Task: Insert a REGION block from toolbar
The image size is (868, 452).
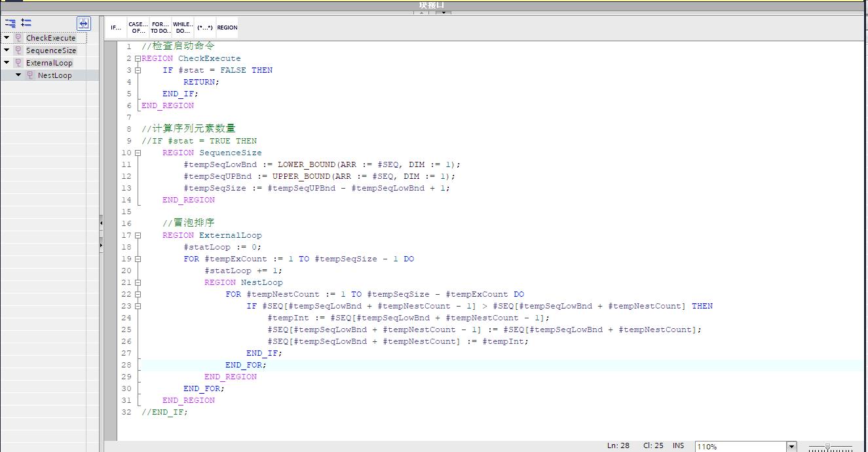Action: (x=227, y=28)
